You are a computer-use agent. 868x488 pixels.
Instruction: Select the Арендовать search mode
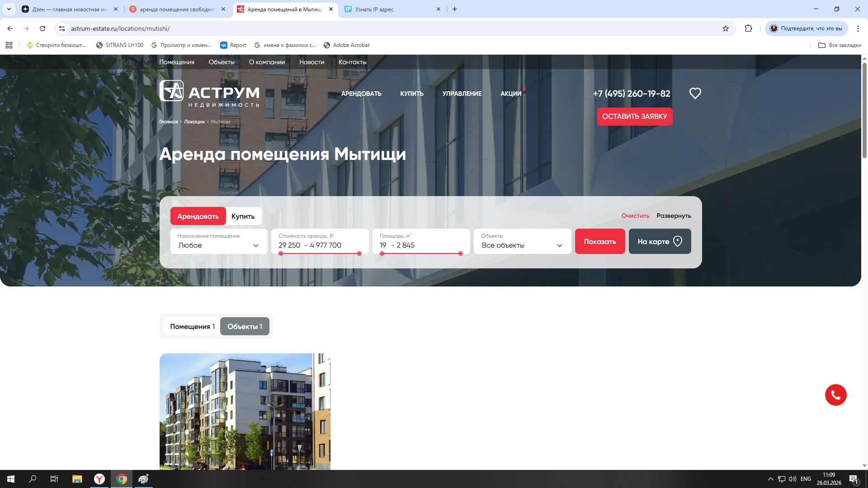[198, 216]
